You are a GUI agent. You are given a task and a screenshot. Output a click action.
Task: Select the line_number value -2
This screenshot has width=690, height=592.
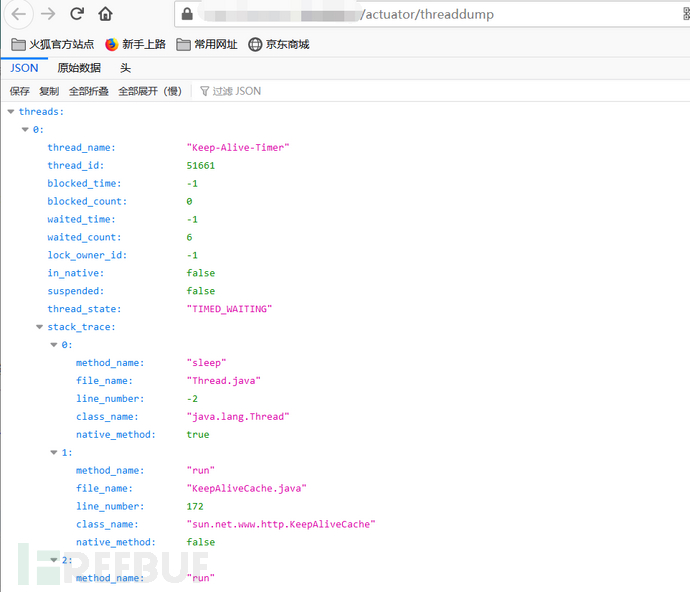[x=192, y=399]
